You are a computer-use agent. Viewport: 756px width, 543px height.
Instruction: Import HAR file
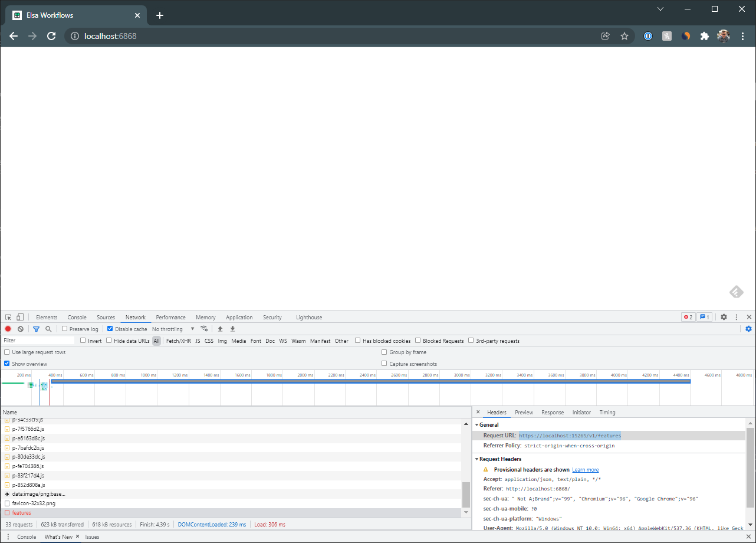tap(220, 329)
